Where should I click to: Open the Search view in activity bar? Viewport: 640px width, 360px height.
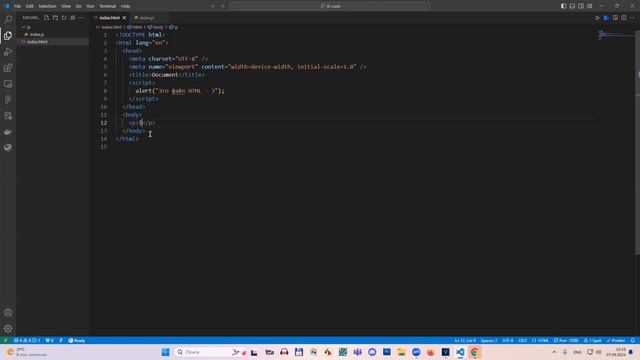click(8, 19)
